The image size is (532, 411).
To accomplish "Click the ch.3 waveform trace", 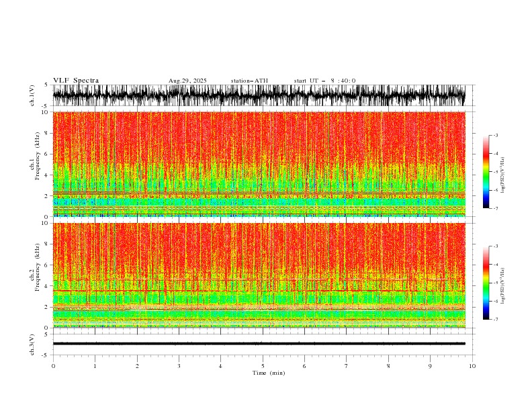I will tap(259, 344).
